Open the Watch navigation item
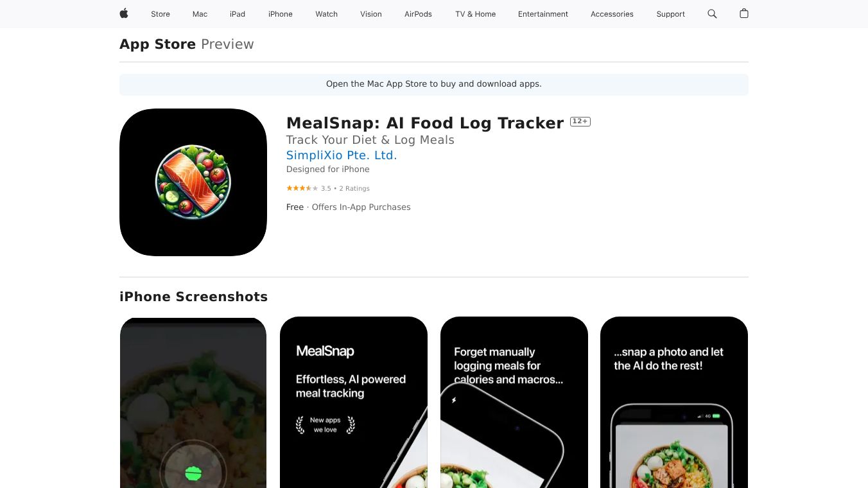Image resolution: width=868 pixels, height=488 pixels. click(327, 14)
